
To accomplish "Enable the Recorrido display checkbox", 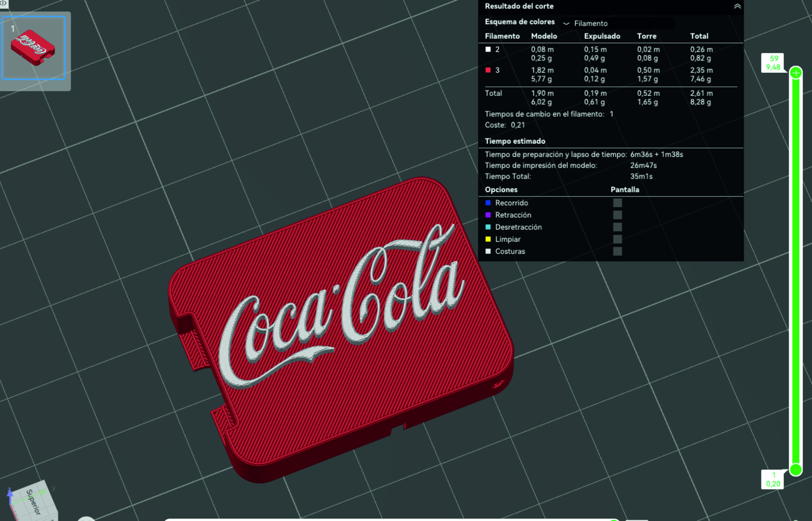I will pos(617,203).
